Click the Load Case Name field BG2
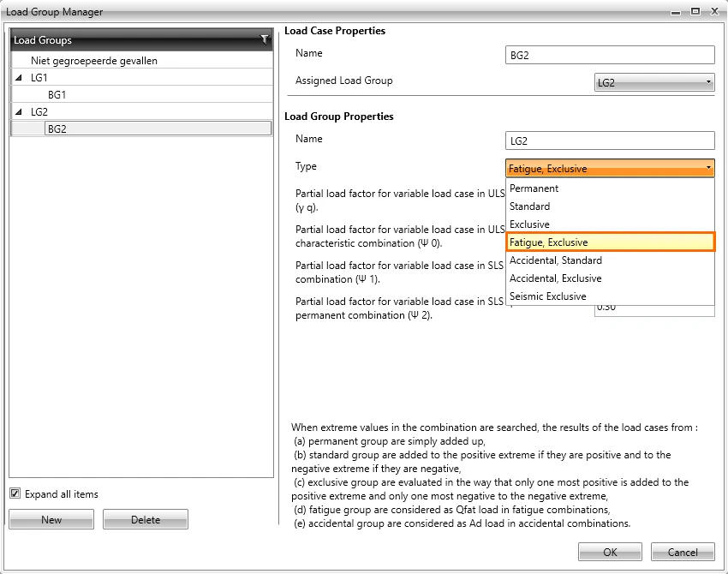Screen dimensions: 728x574 [610, 55]
